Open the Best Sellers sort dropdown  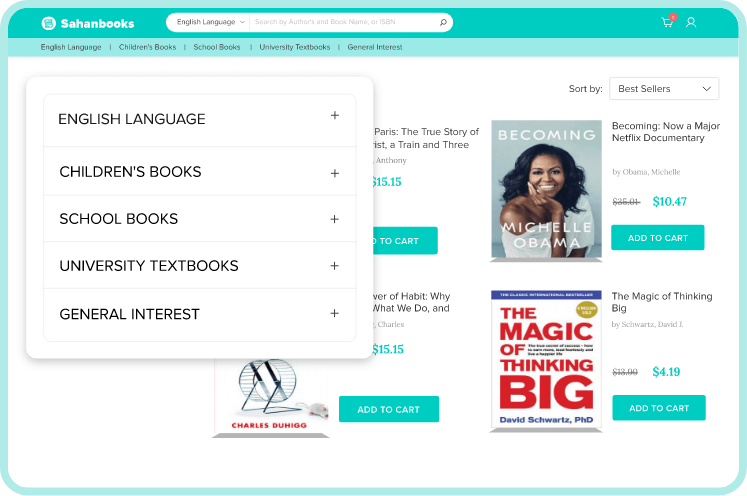pos(664,89)
